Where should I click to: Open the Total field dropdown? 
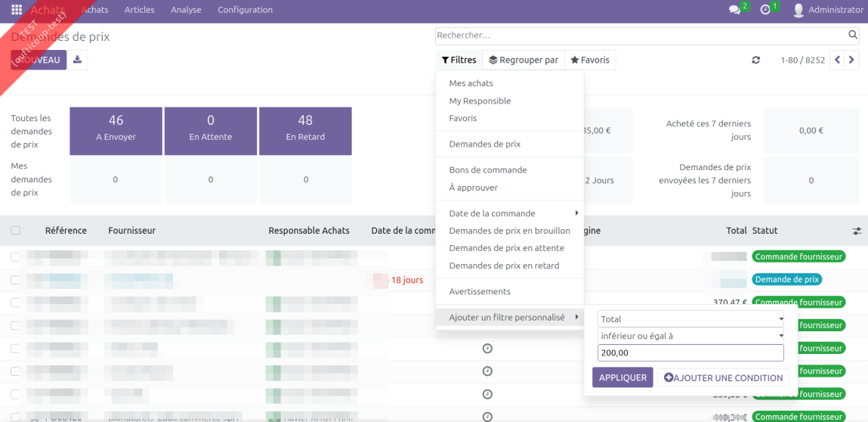pyautogui.click(x=691, y=319)
